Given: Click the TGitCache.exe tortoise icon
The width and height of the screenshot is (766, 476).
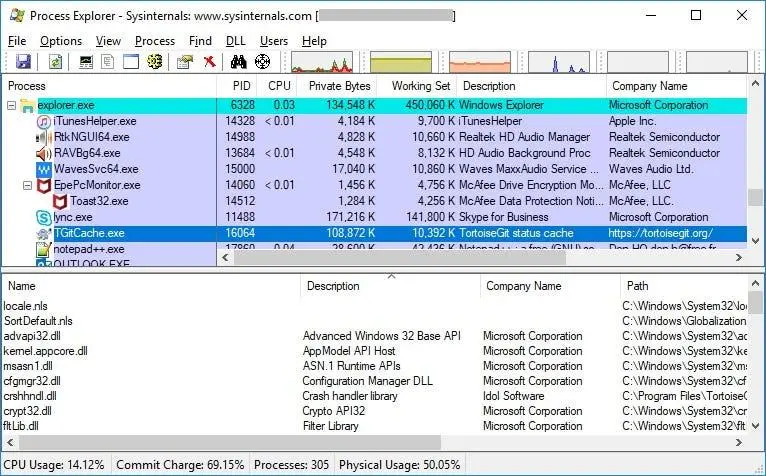Looking at the screenshot, I should (x=44, y=234).
